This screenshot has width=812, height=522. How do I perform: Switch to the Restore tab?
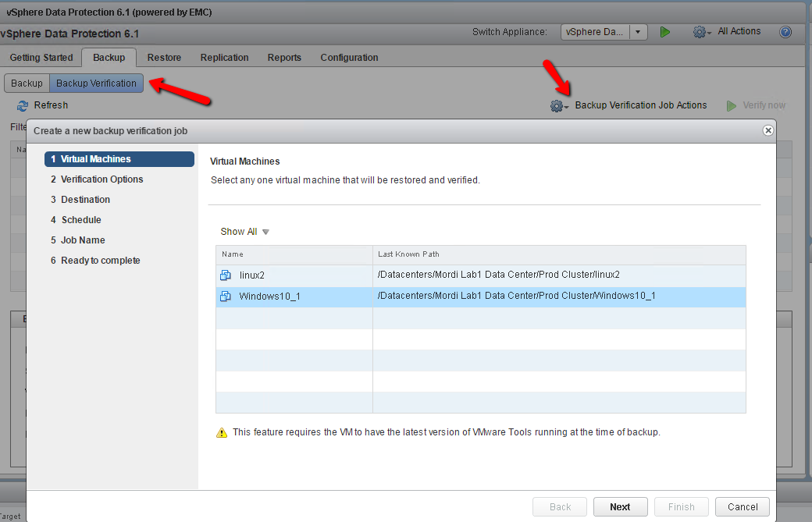point(164,58)
